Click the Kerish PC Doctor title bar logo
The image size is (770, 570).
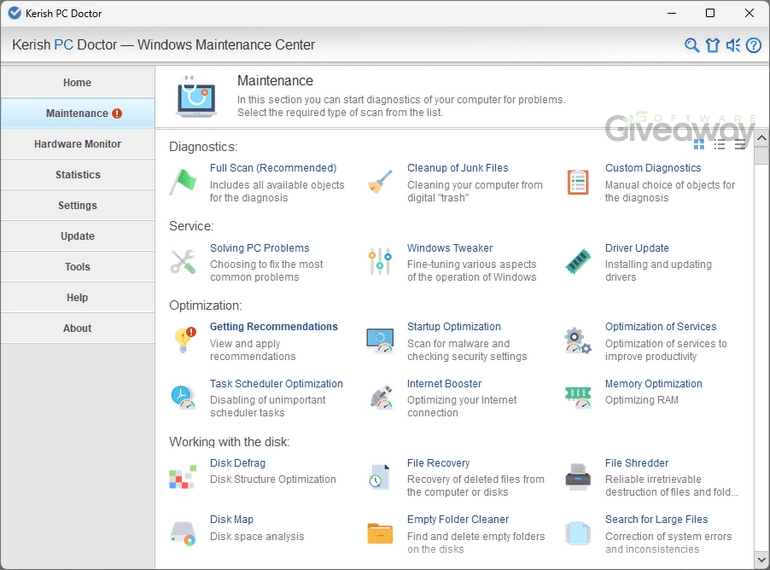[x=14, y=13]
